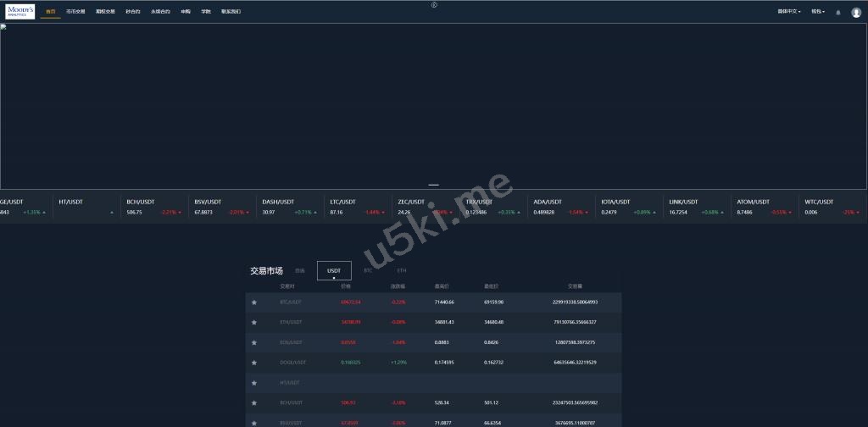Viewport: 868px width, 427px height.
Task: Toggle favorite star for DOGE/USDT
Action: [x=253, y=363]
